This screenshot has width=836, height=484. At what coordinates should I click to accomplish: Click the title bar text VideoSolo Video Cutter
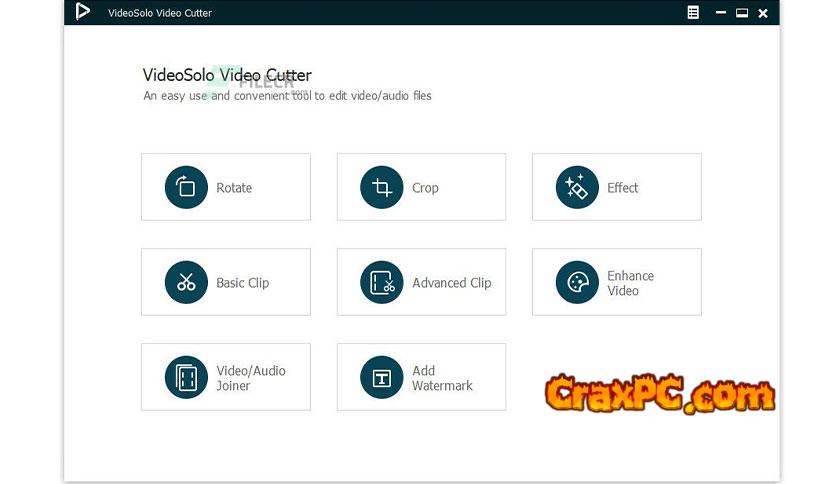point(160,13)
